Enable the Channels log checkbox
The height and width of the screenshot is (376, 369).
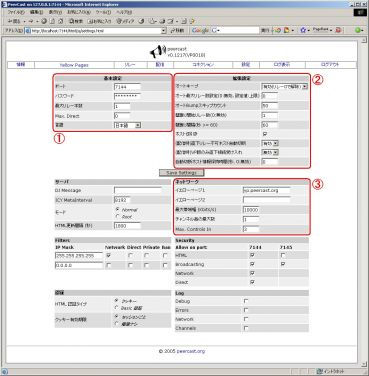pyautogui.click(x=246, y=328)
